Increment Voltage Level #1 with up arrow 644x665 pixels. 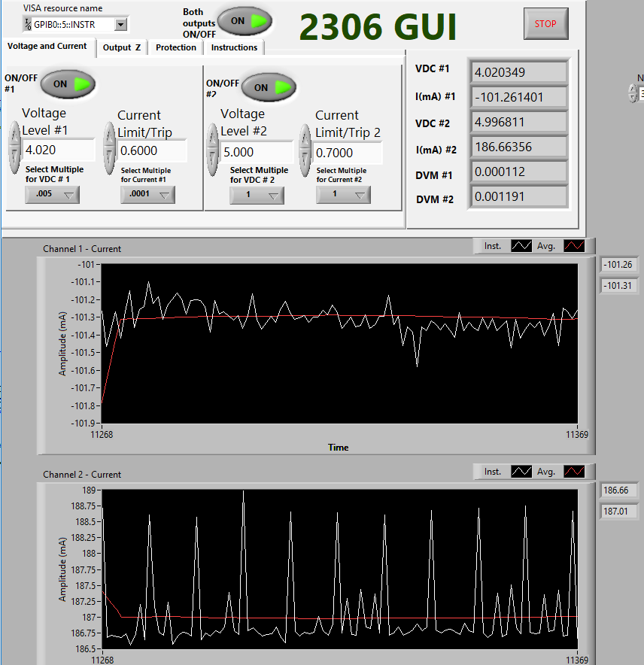tap(15, 135)
